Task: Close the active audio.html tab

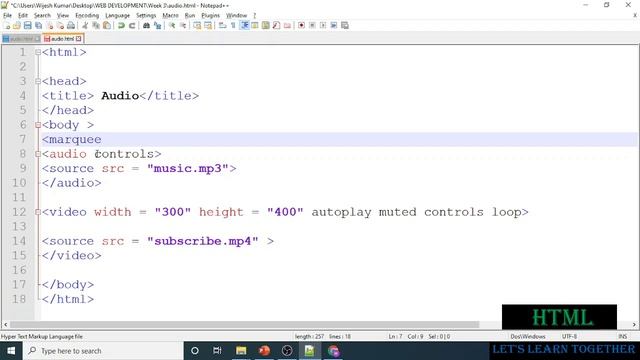Action: point(78,39)
